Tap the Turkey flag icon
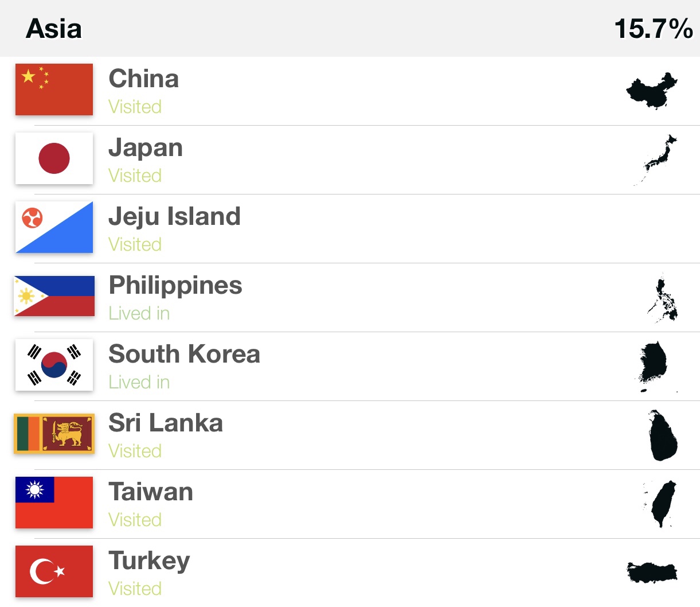Screen dimensions: 700x607 (x=54, y=571)
